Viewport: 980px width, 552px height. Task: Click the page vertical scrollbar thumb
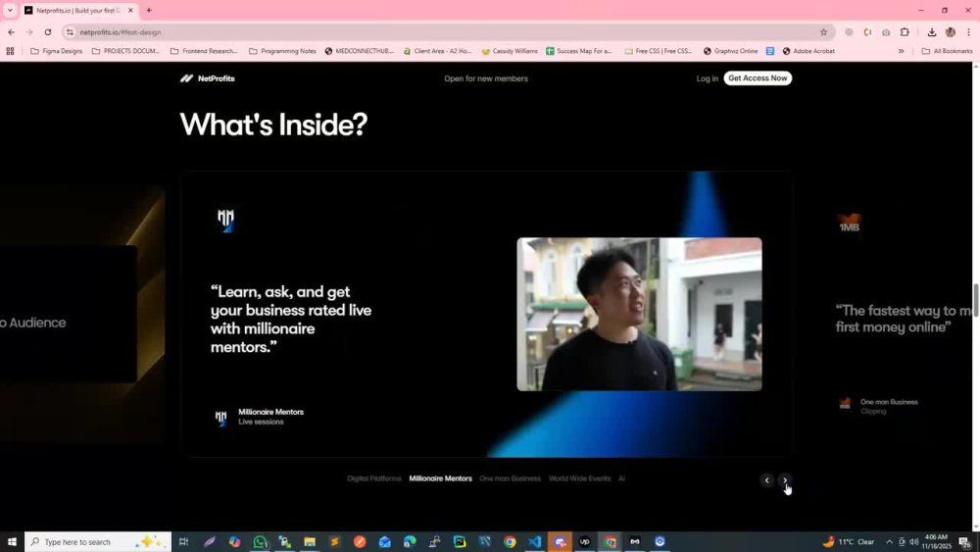[976, 299]
